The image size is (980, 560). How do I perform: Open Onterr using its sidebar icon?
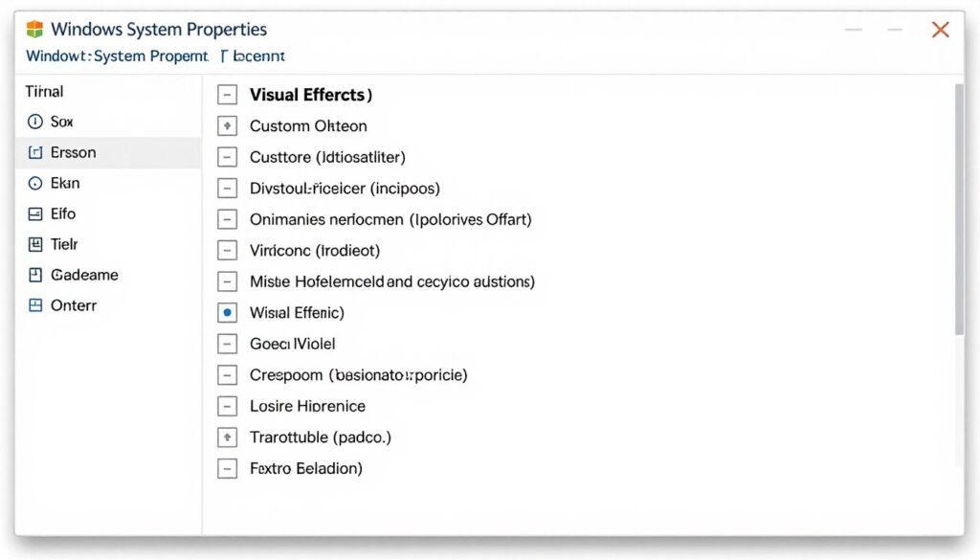[35, 305]
